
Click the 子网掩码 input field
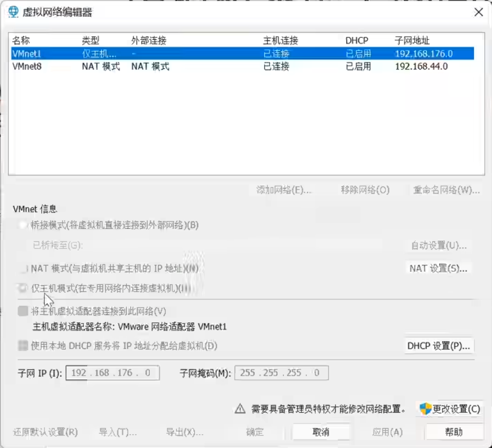(x=281, y=373)
